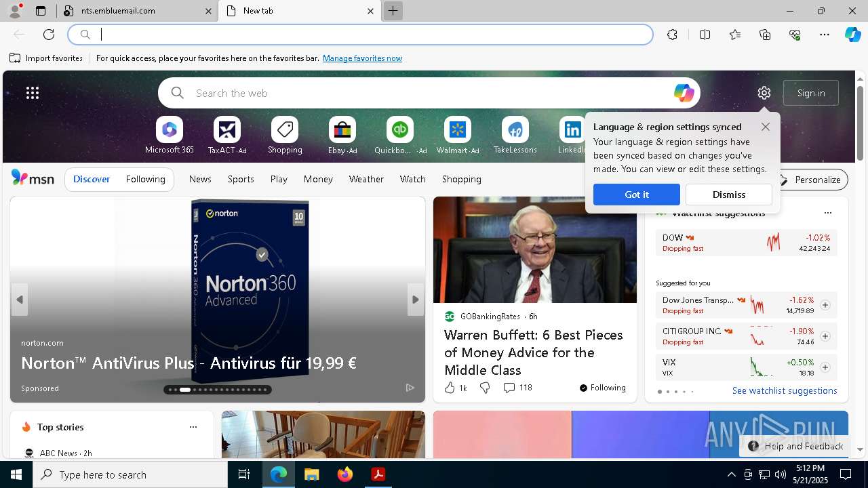Viewport: 868px width, 488px height.
Task: Click Dismiss in sync popup
Action: tap(729, 195)
